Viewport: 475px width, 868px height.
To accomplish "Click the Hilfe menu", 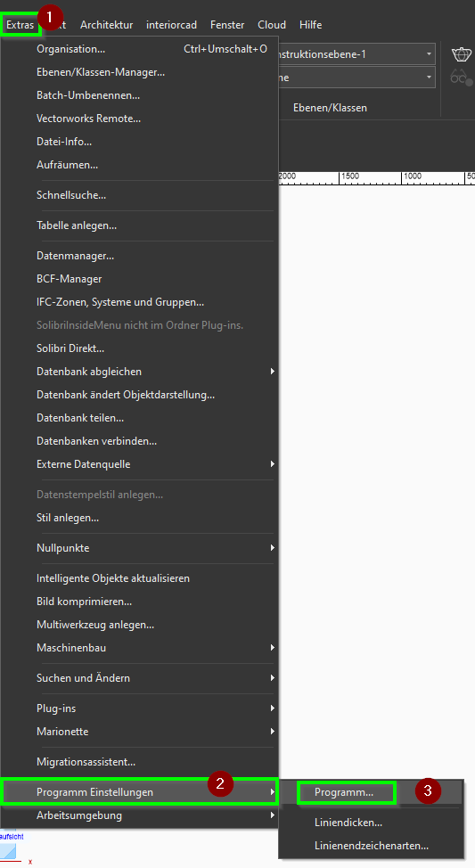I will point(310,25).
